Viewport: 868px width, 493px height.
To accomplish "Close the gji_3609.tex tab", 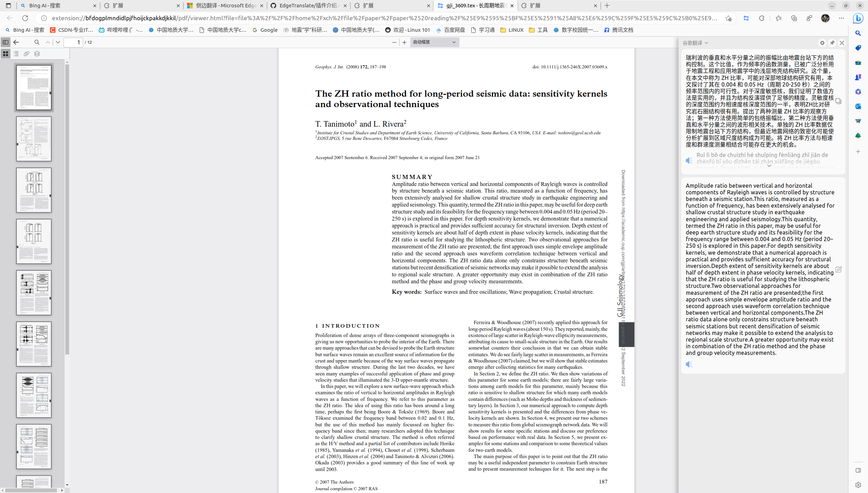I will point(512,6).
